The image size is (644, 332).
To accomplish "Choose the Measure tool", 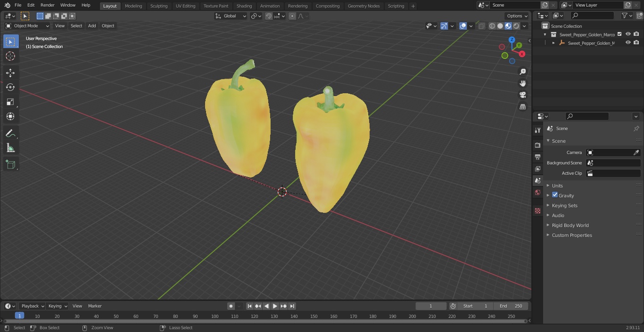I will point(10,148).
